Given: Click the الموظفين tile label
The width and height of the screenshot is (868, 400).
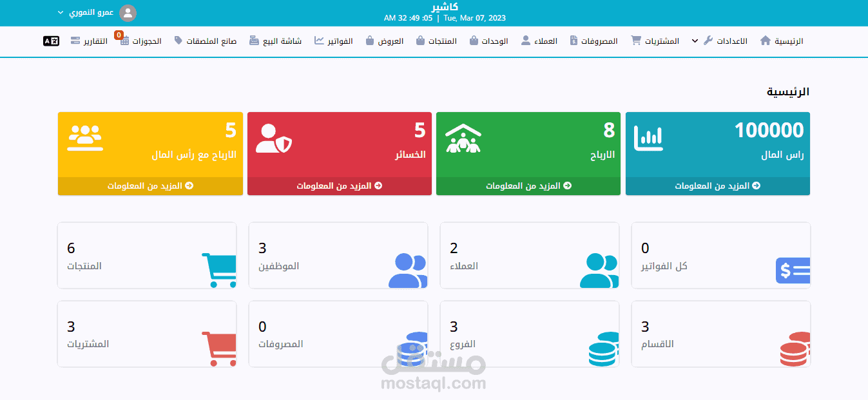Looking at the screenshot, I should [x=279, y=266].
